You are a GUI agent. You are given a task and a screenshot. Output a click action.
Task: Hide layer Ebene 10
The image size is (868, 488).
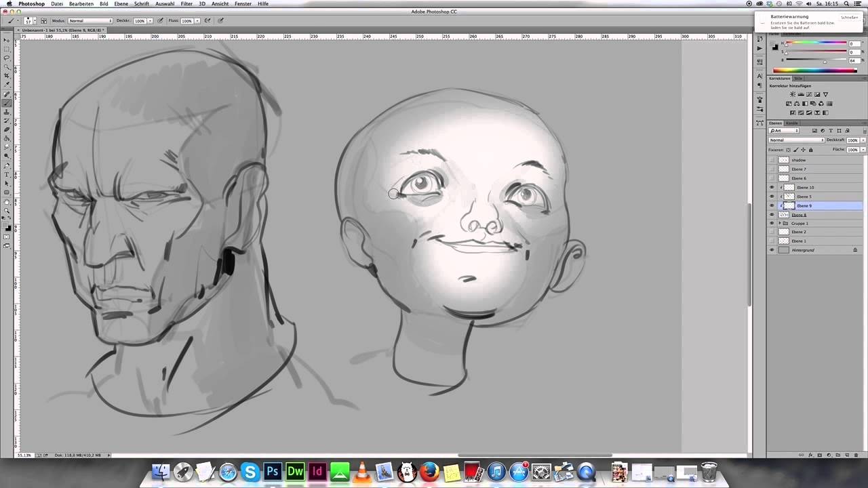(x=772, y=187)
